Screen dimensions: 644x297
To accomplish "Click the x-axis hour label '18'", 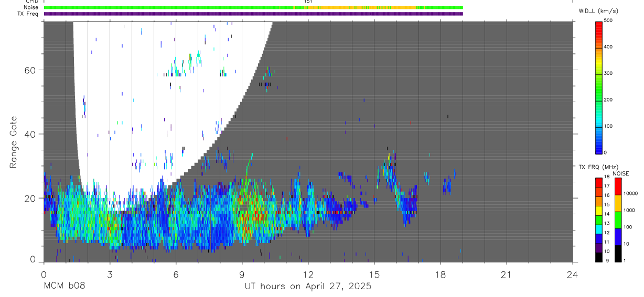I will click(x=441, y=274).
